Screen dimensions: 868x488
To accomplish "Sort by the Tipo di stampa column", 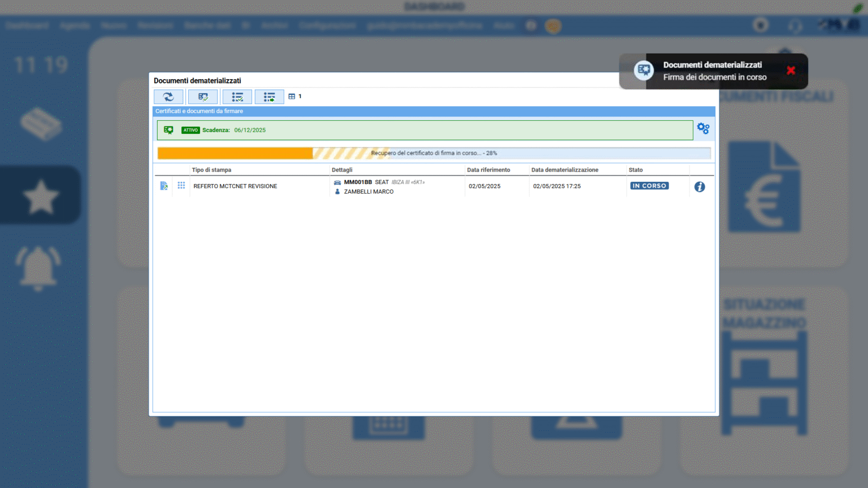I will click(211, 170).
